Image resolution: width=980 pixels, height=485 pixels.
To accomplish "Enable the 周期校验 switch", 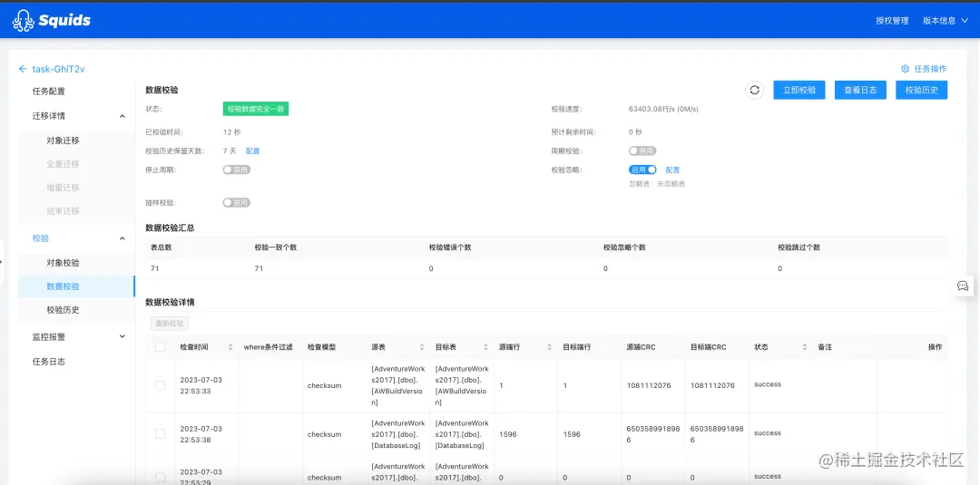I will (x=642, y=151).
